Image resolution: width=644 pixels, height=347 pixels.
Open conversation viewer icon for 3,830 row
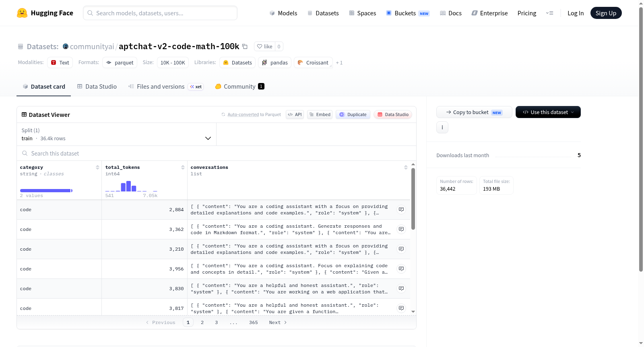pos(401,289)
